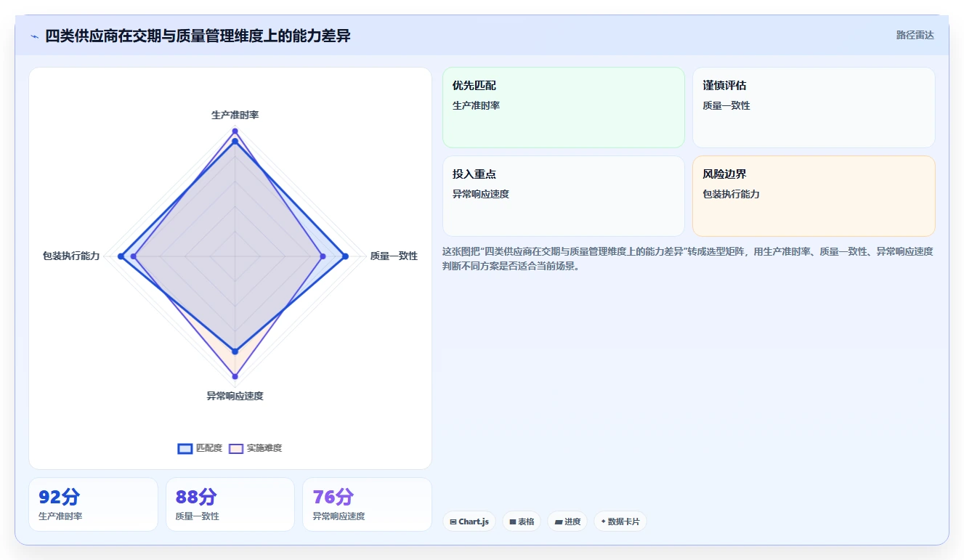964x560 pixels.
Task: Toggle the 匹配度 legend item
Action: point(200,448)
